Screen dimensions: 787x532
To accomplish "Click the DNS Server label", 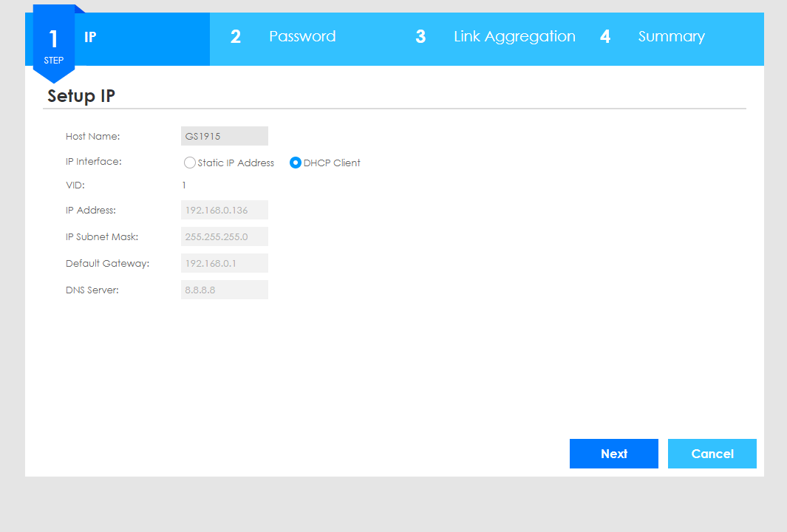I will pos(92,290).
